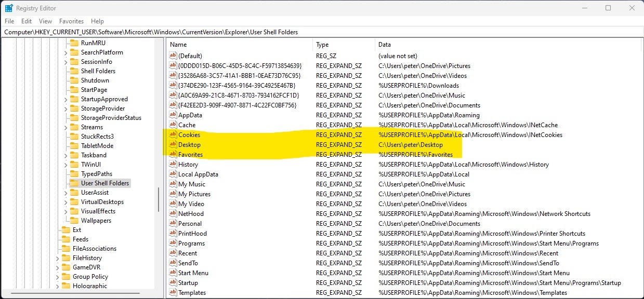
Task: Select the Holographic key
Action: coord(90,286)
